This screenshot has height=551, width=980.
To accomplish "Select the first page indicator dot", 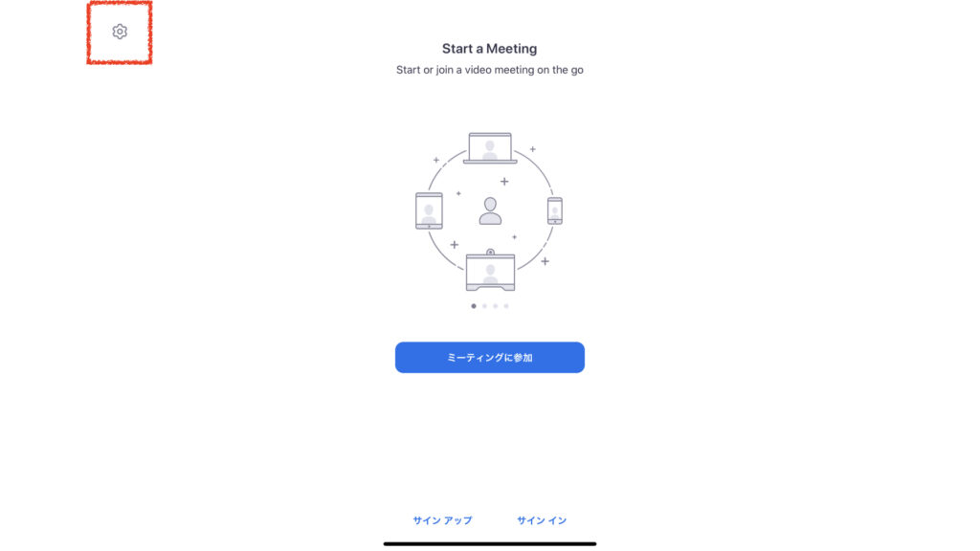I will (x=474, y=306).
